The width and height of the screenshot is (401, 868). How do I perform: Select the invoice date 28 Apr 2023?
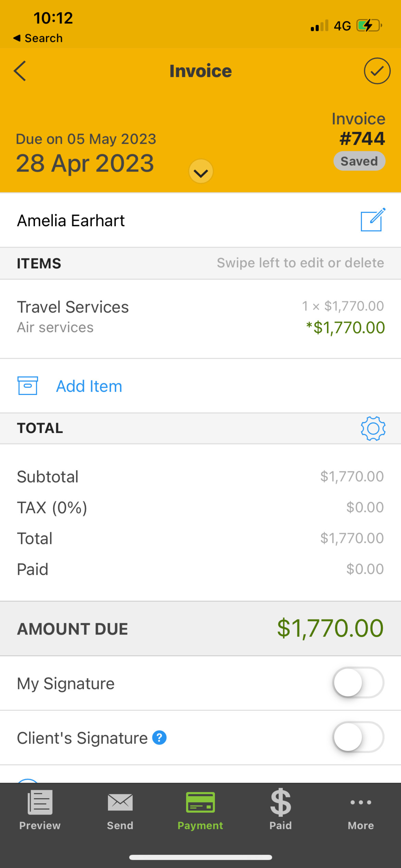click(85, 163)
